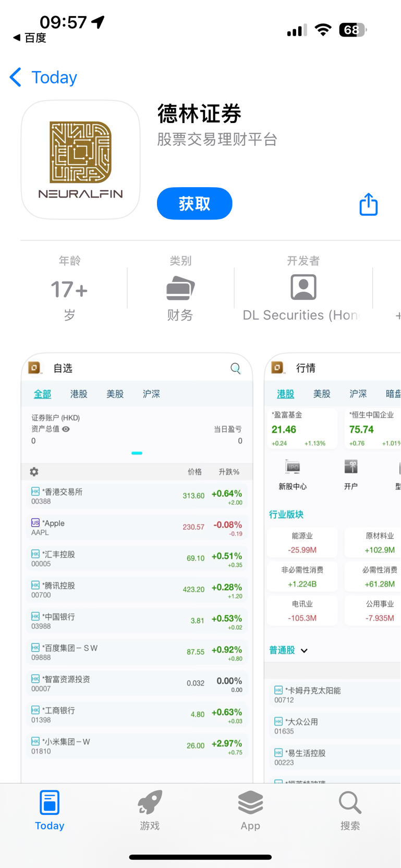Go back to Today page
This screenshot has height=868, width=401.
(x=54, y=78)
